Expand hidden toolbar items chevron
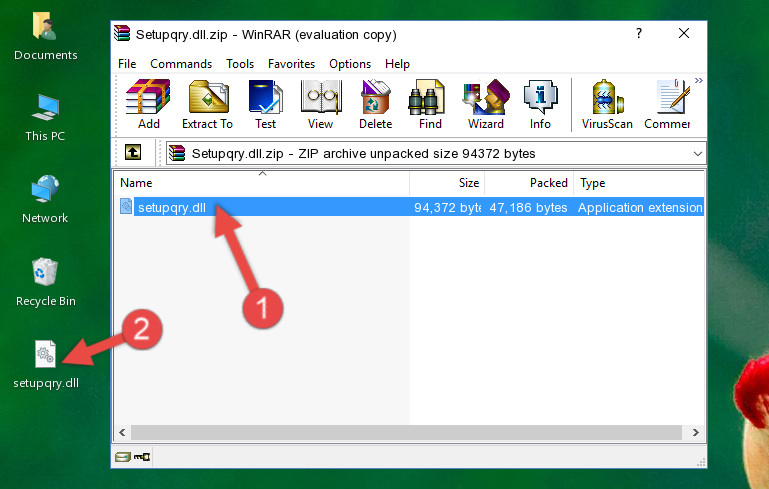Image resolution: width=769 pixels, height=489 pixels. 698,80
